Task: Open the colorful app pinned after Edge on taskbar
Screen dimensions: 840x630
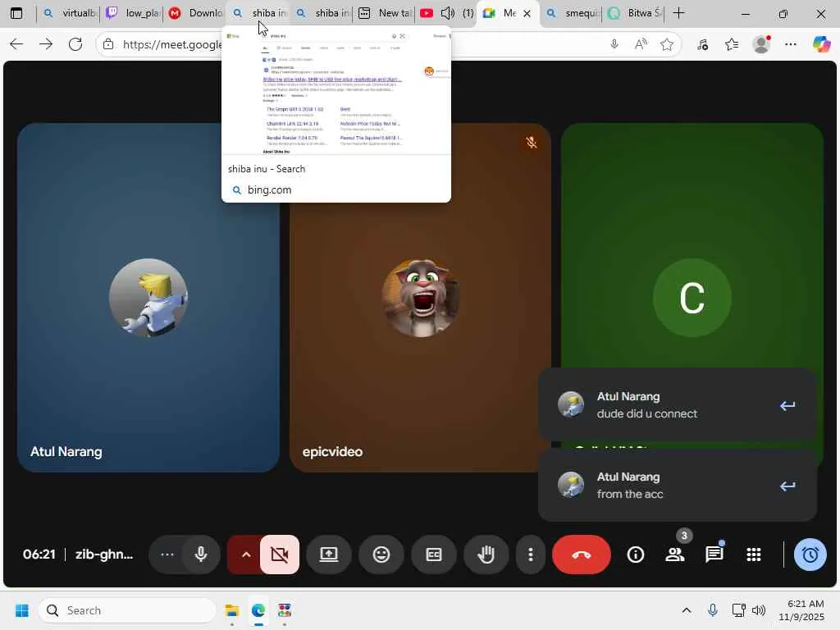Action: (285, 610)
